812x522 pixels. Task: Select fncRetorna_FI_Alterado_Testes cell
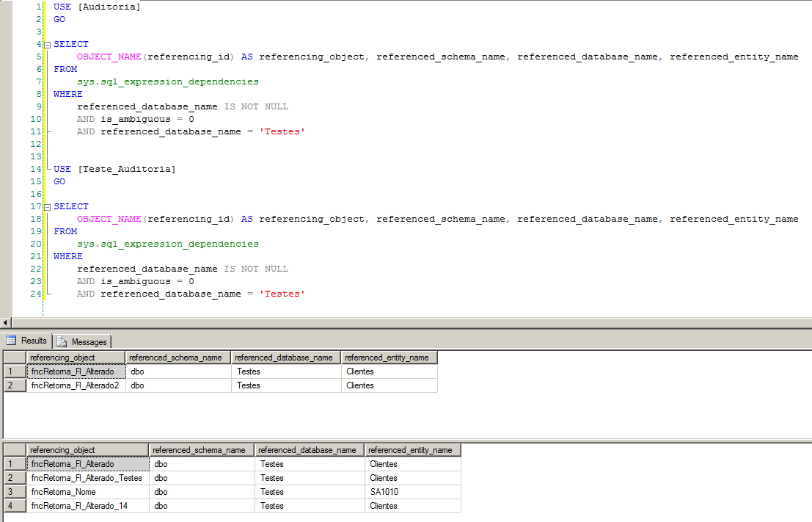87,478
